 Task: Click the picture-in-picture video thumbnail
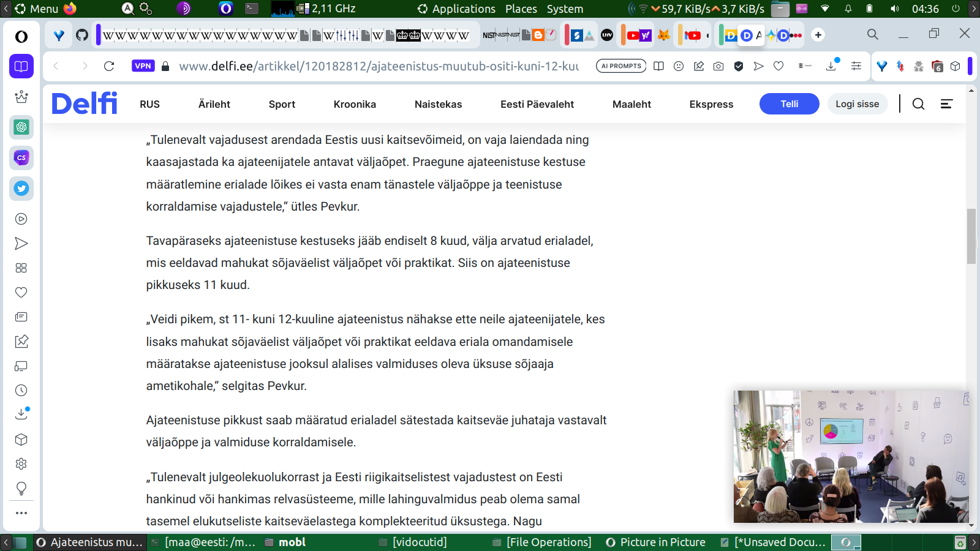point(851,456)
